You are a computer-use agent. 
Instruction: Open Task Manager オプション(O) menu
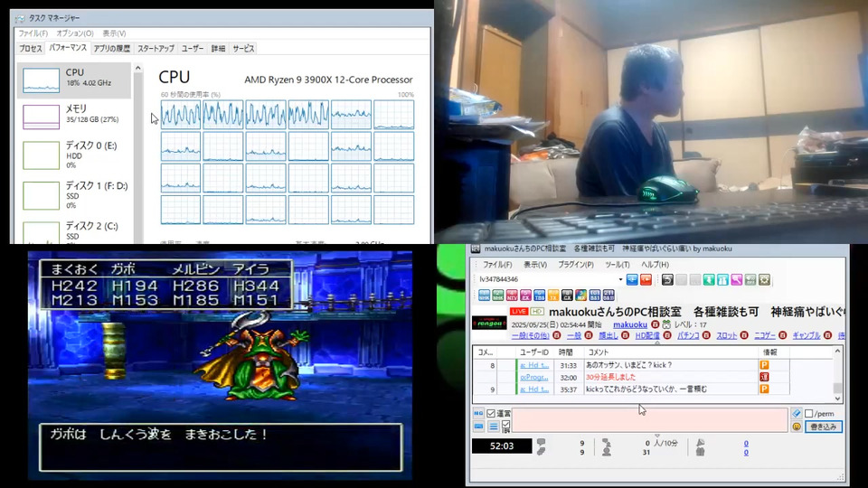[75, 33]
